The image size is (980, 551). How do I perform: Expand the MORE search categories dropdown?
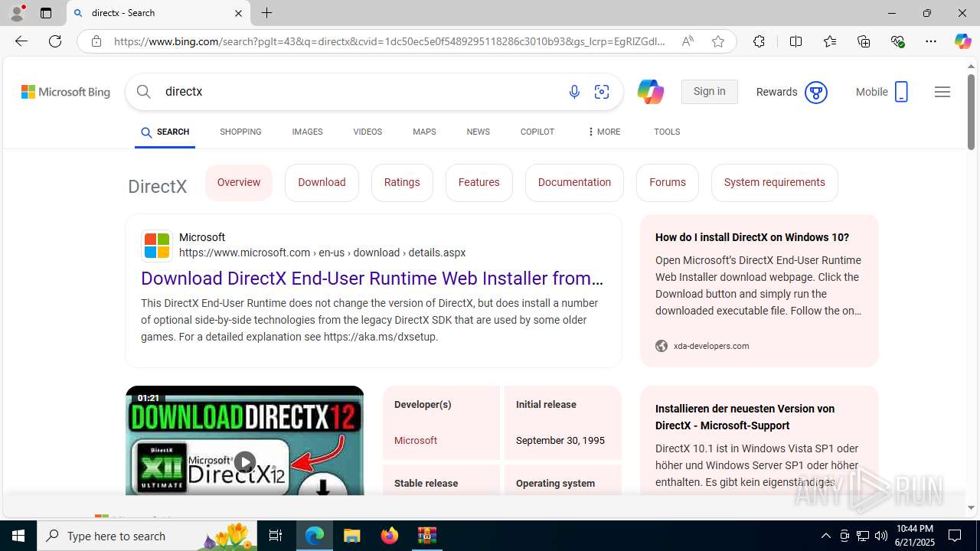(x=603, y=132)
